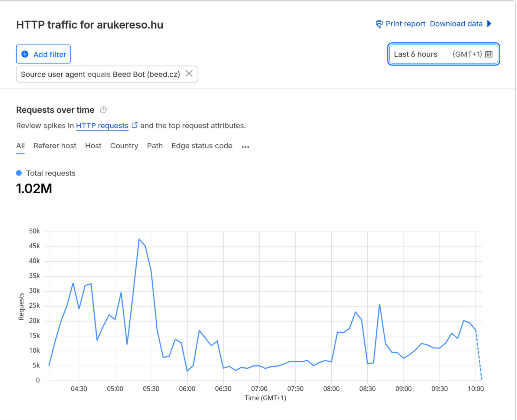The image size is (517, 420).
Task: Open the Path tab
Action: (155, 146)
